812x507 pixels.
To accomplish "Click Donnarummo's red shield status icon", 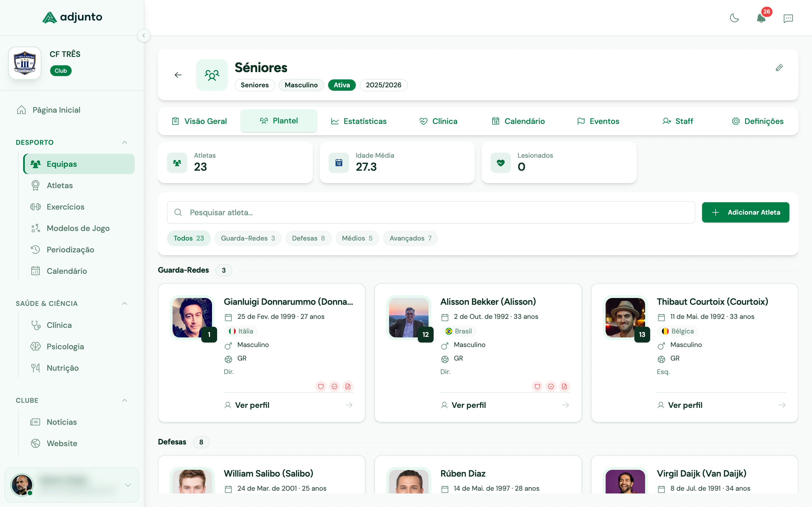I will pos(321,386).
